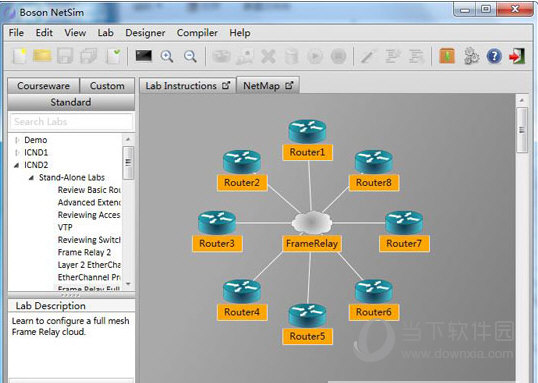Select the Review Basic Rou lab
The image size is (538, 383).
[x=89, y=190]
